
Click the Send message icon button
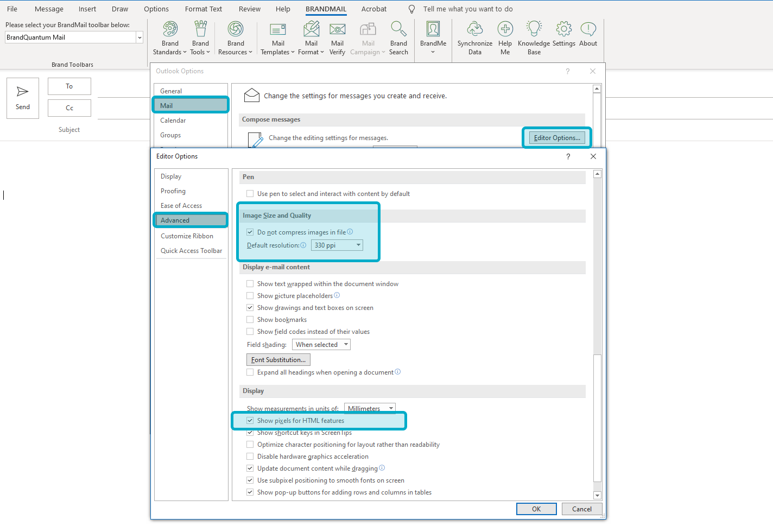click(x=23, y=98)
